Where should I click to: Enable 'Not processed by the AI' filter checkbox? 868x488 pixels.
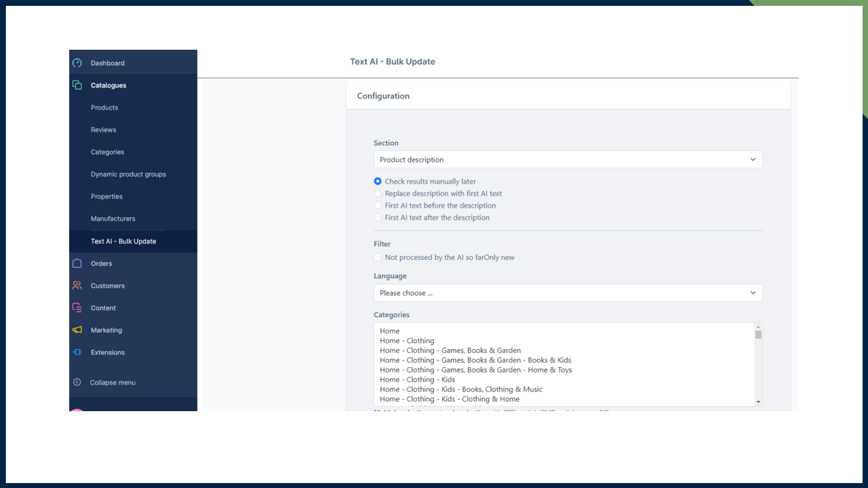pyautogui.click(x=378, y=257)
